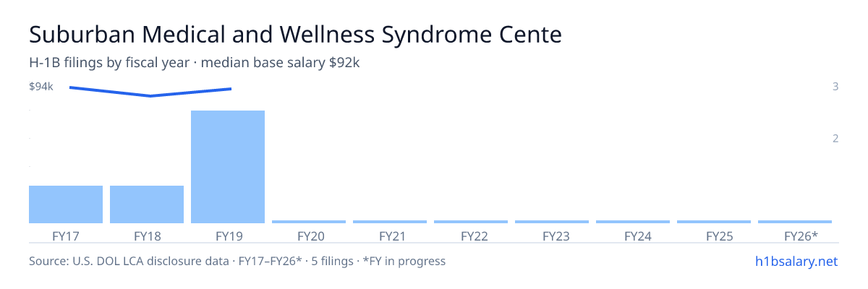Click the FY17 filings bar

(x=66, y=204)
